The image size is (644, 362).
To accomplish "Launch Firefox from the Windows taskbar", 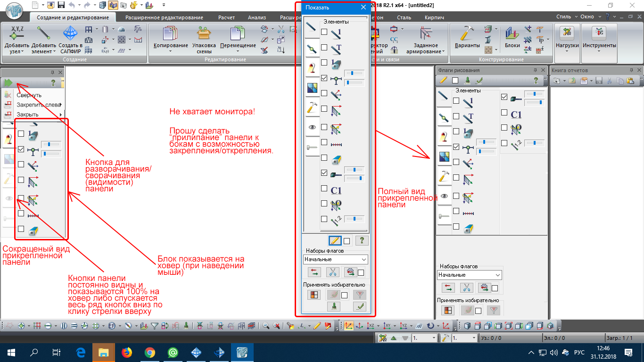I will point(127,352).
